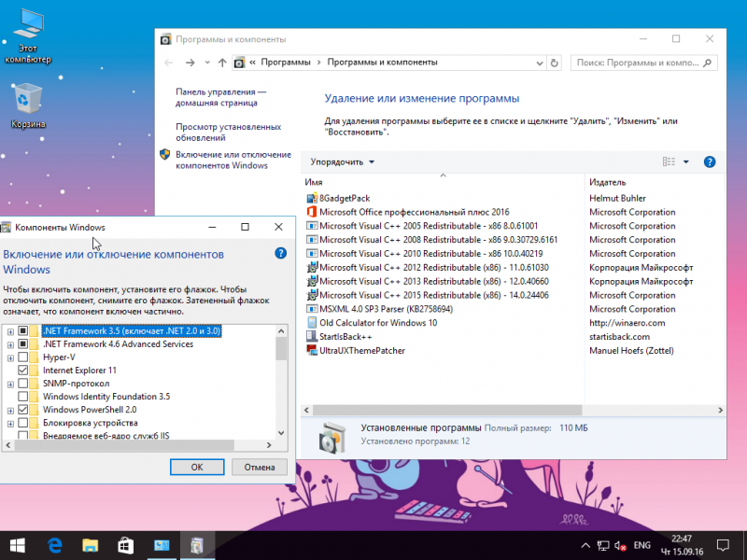
Task: Open Windows Store from the taskbar
Action: (x=126, y=546)
